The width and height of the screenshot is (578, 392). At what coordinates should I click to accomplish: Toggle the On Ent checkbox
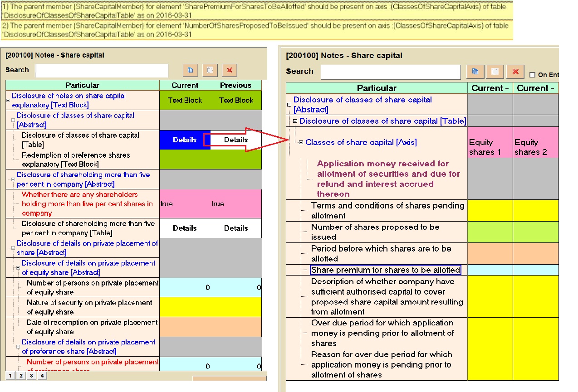coord(533,75)
